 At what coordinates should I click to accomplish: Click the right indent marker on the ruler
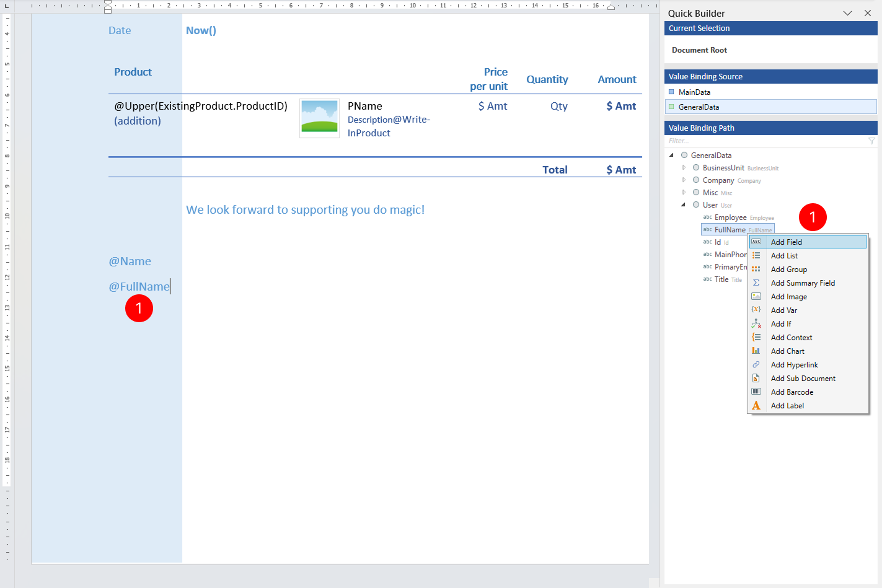(611, 7)
